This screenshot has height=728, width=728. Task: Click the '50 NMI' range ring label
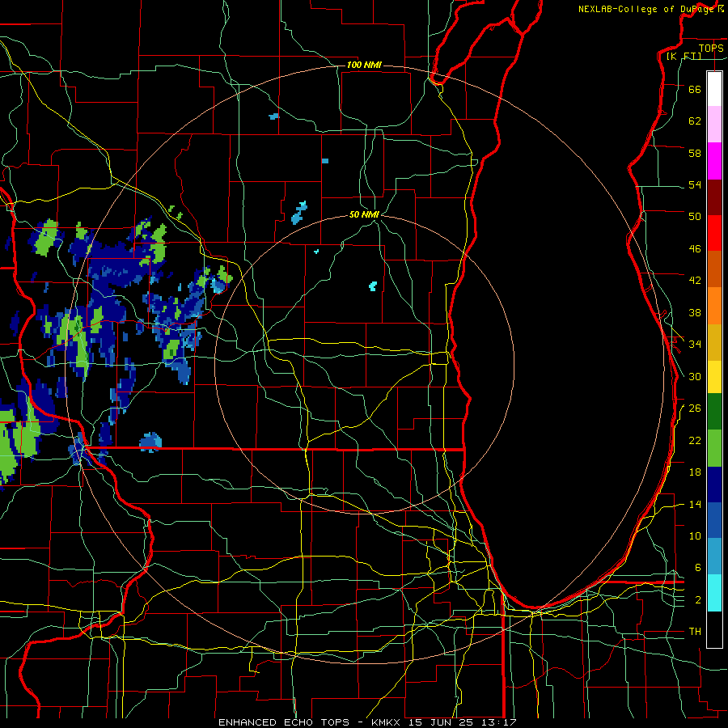click(364, 214)
